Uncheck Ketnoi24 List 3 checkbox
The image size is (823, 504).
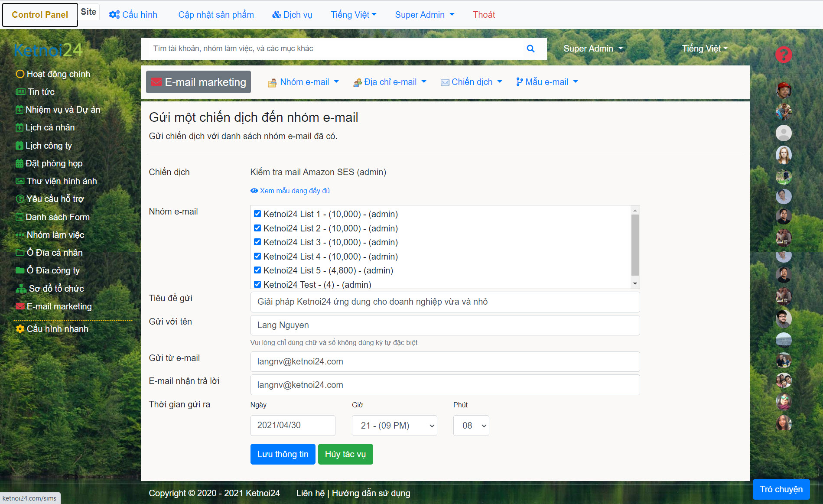click(257, 242)
